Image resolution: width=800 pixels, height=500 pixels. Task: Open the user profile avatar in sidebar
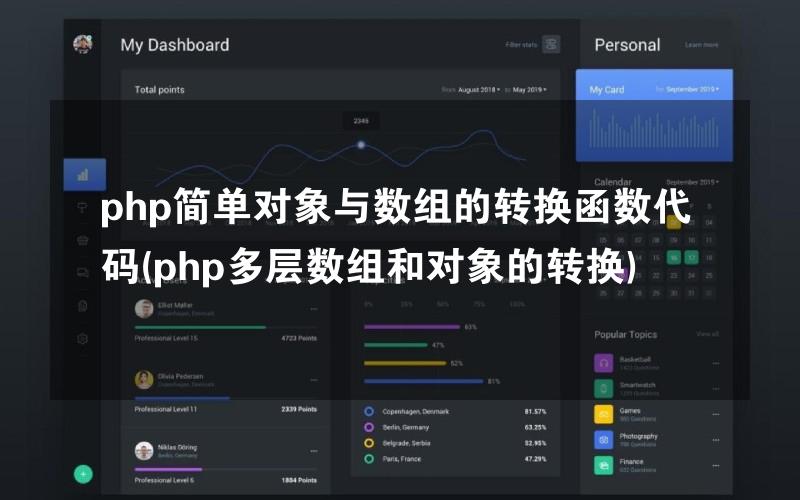click(83, 44)
